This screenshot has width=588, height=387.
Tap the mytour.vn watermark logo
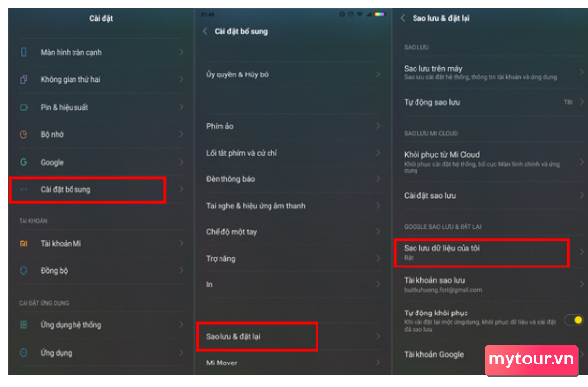pyautogui.click(x=531, y=360)
